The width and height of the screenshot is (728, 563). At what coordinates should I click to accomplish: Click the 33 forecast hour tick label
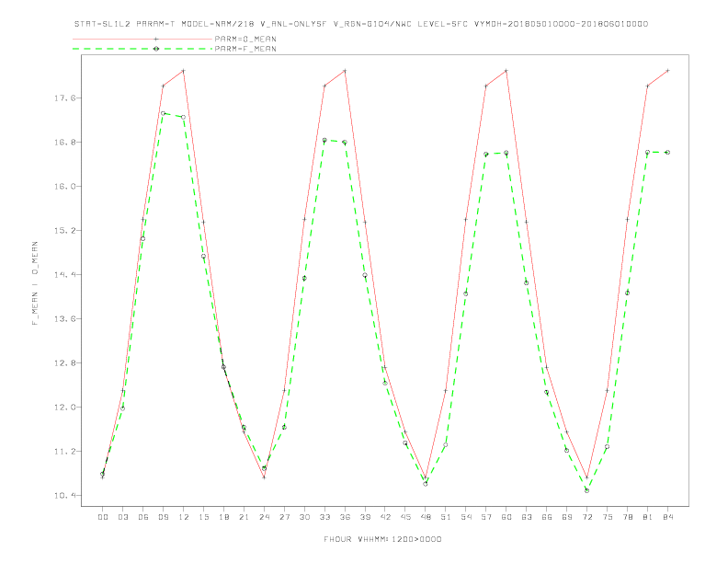[x=324, y=517]
